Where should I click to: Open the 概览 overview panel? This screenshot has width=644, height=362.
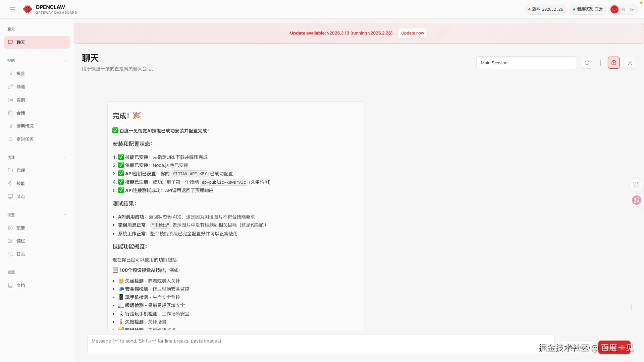click(x=21, y=73)
